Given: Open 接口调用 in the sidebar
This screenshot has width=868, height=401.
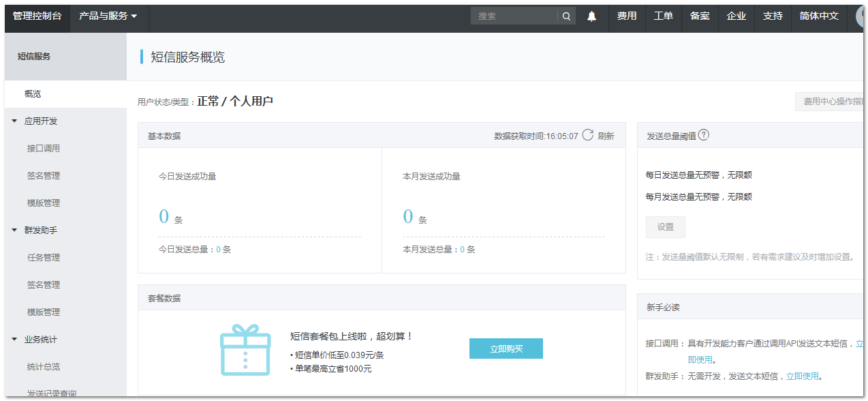Looking at the screenshot, I should click(x=44, y=149).
